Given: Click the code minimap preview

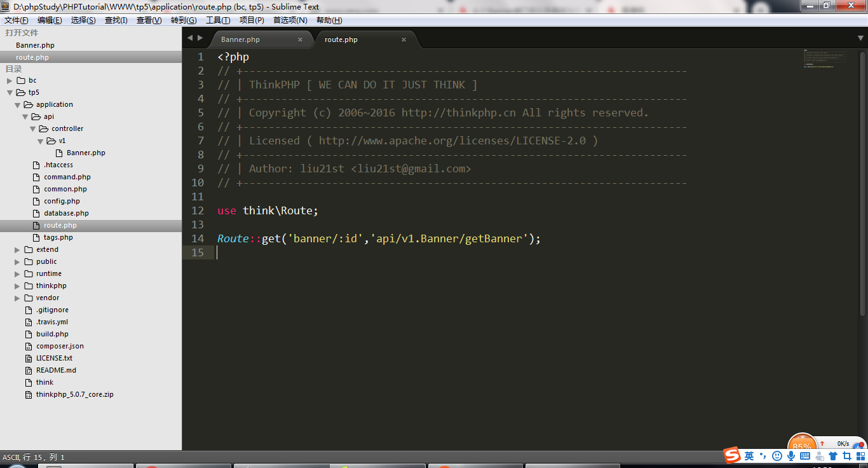Looking at the screenshot, I should pyautogui.click(x=825, y=59).
